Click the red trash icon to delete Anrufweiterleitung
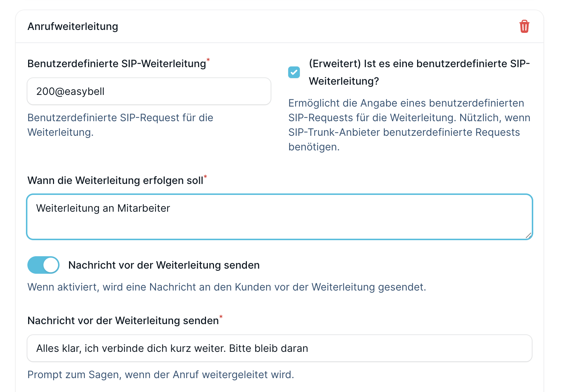 tap(525, 26)
